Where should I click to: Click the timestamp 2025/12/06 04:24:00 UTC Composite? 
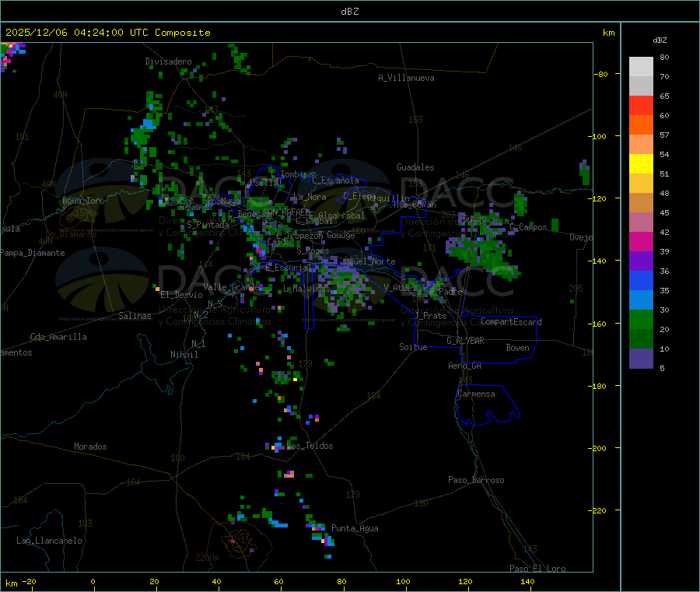tap(107, 33)
